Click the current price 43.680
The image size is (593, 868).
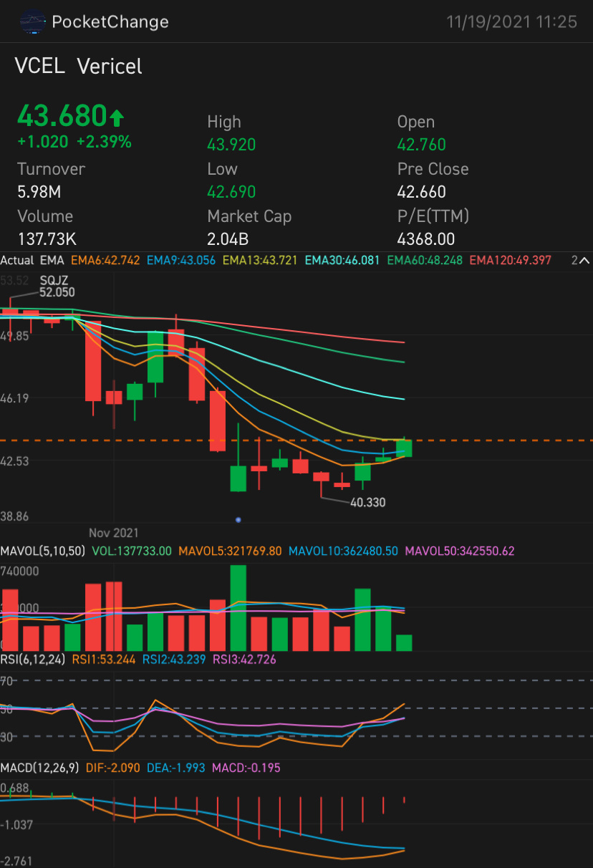pyautogui.click(x=62, y=115)
